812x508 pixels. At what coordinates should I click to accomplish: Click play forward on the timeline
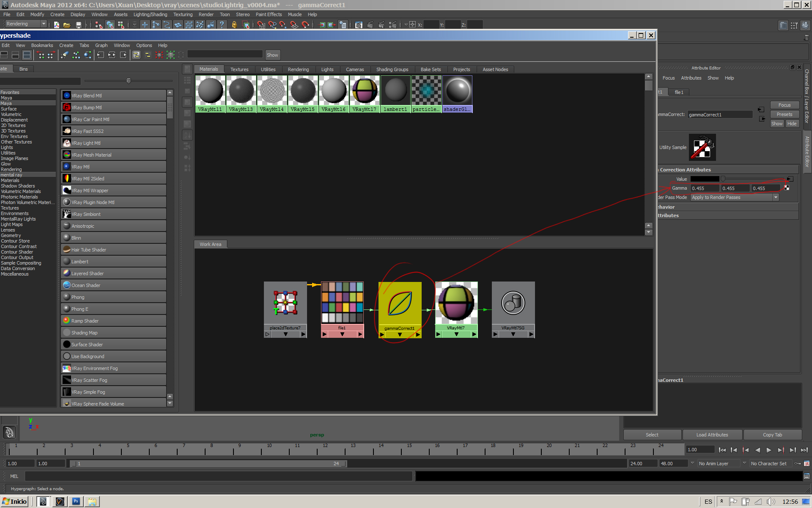[x=769, y=450]
